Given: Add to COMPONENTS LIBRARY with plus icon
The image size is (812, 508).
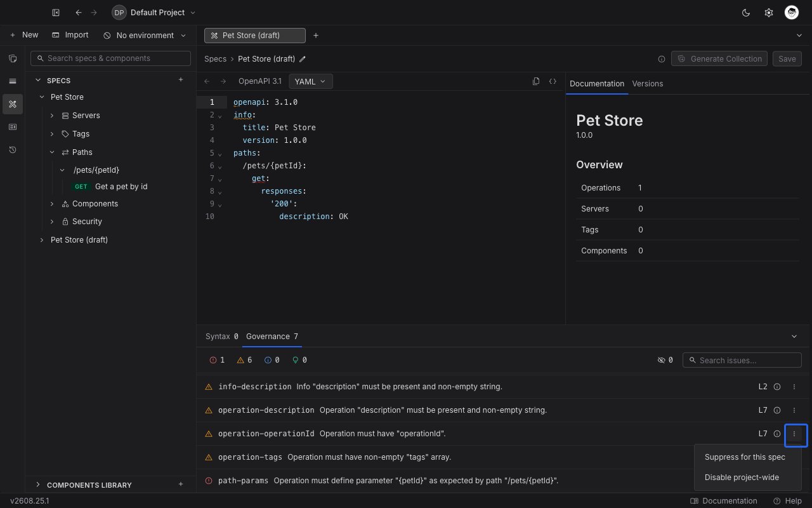Looking at the screenshot, I should pos(181,485).
